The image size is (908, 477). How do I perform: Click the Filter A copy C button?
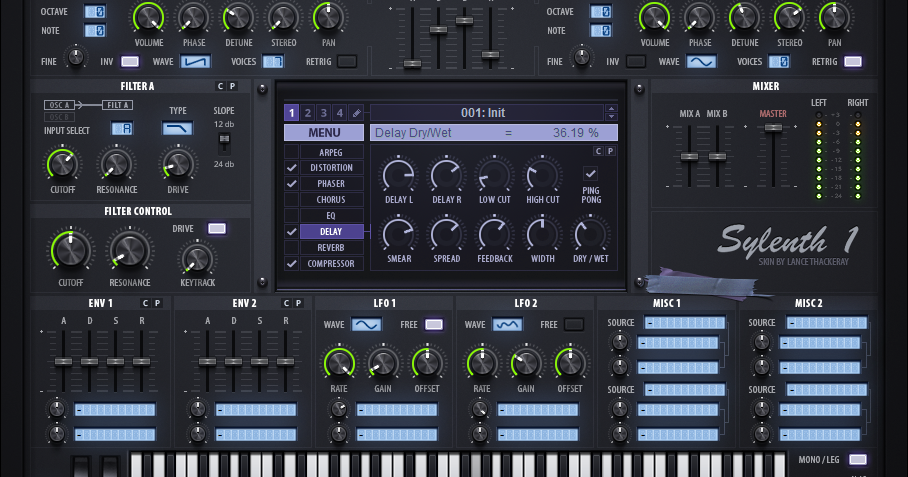pos(220,86)
